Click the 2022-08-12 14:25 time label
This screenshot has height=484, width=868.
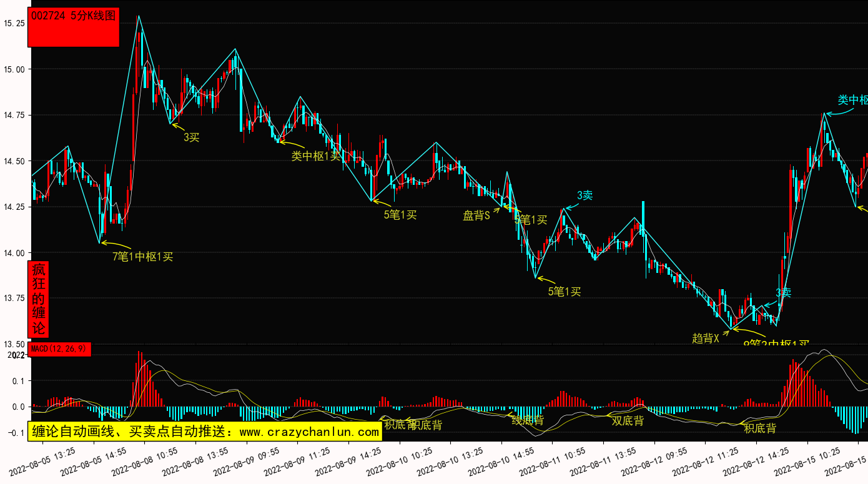[756, 461]
